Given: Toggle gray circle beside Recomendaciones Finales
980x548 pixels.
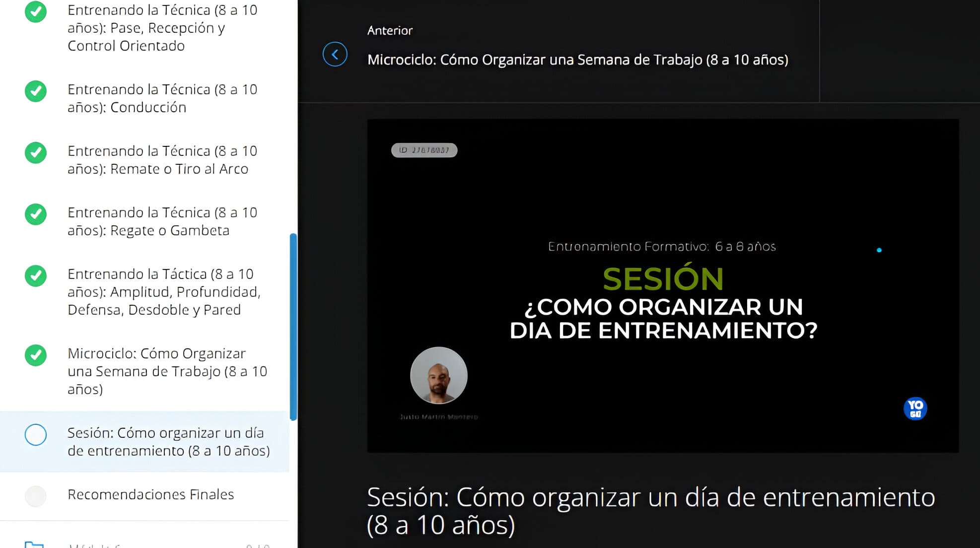Looking at the screenshot, I should pos(36,496).
